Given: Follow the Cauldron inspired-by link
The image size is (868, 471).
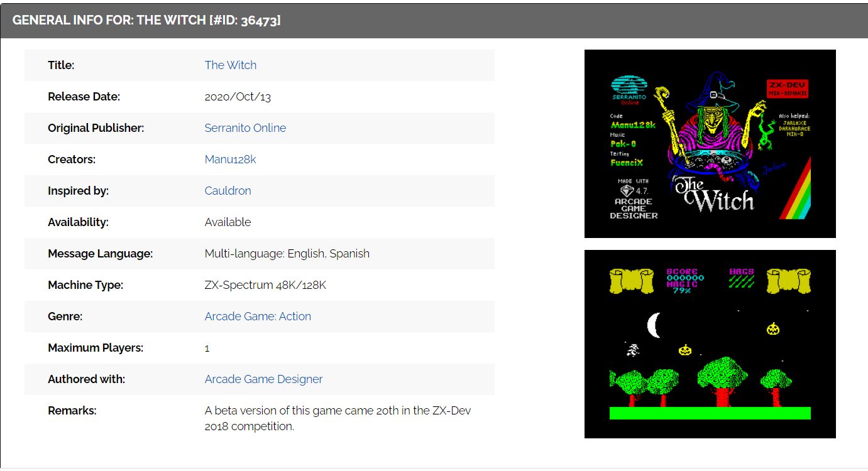Looking at the screenshot, I should pos(228,191).
